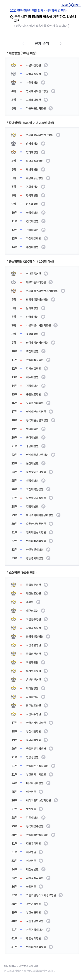
Task: Open the 아주대병원 hospital entry
Action: pos(32,204)
